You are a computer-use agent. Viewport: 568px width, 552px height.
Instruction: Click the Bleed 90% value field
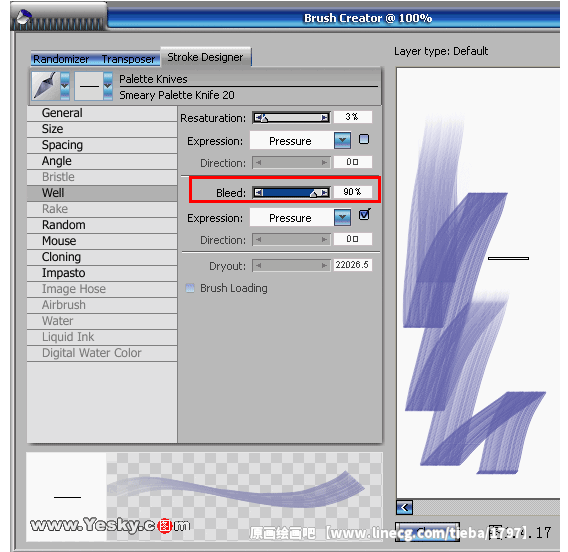[x=352, y=192]
